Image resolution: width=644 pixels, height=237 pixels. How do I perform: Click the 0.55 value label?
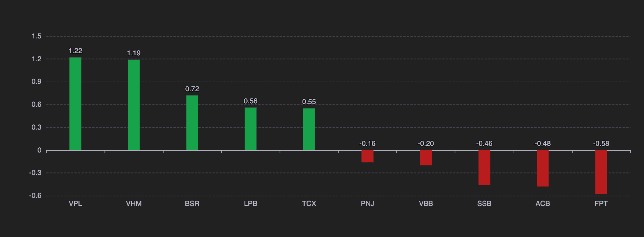pos(309,102)
